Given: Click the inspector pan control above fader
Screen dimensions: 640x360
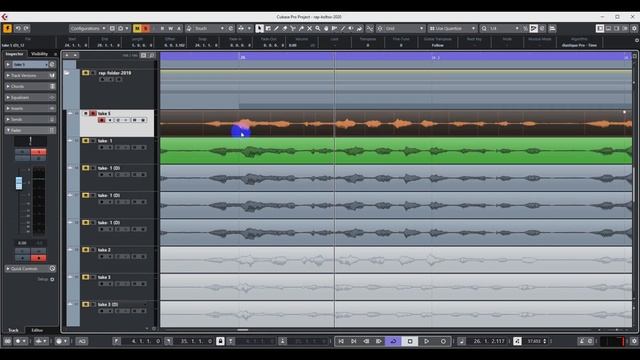Looking at the screenshot, I should coord(30,141).
